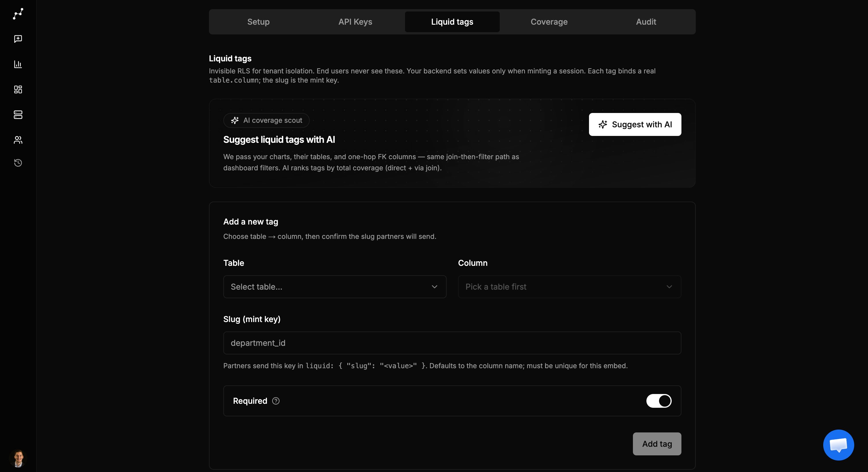Screen dimensions: 868x472
Task: Click the 'Add a new tag' heading
Action: click(x=251, y=222)
